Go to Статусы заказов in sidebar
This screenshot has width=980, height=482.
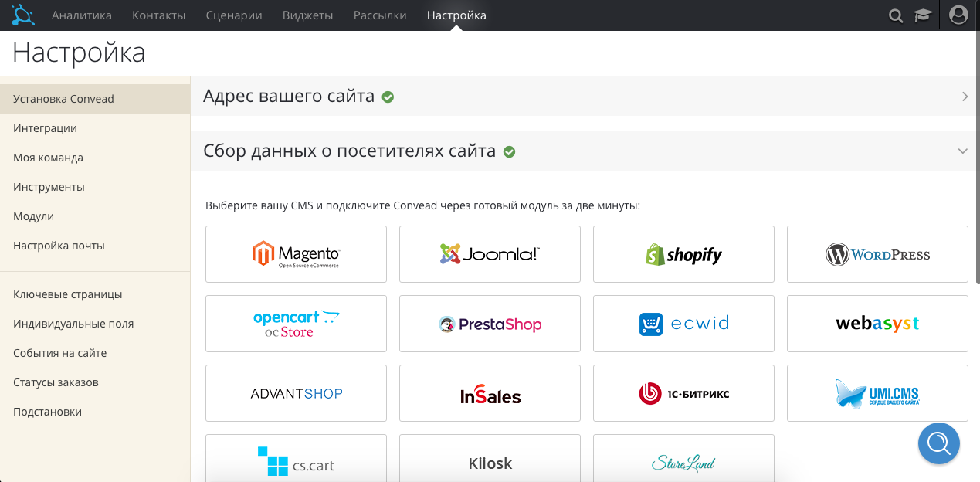click(95, 382)
